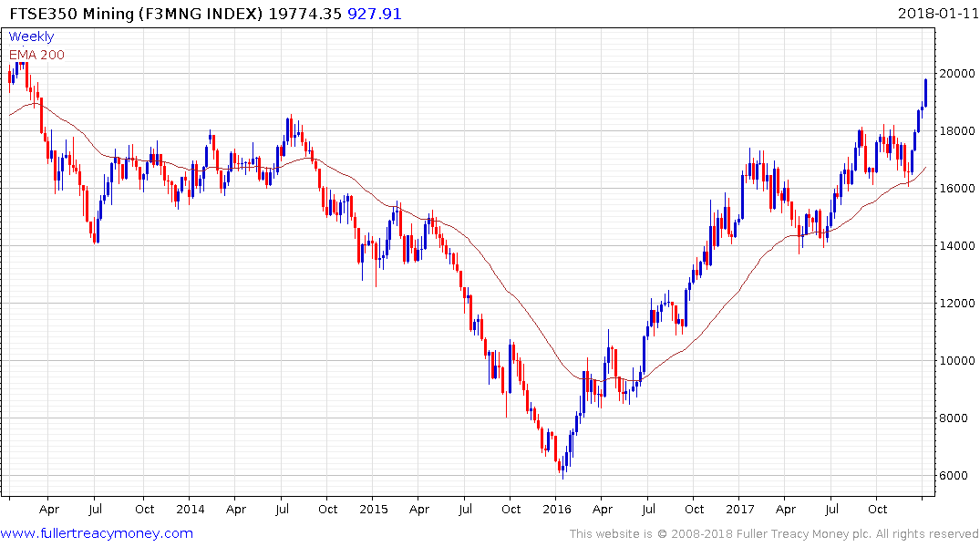
Task: Select the 2015 marker on time axis
Action: [374, 509]
